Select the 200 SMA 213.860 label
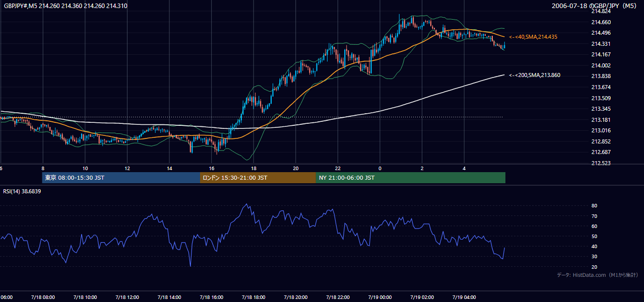Image resolution: width=644 pixels, height=302 pixels. pos(534,75)
